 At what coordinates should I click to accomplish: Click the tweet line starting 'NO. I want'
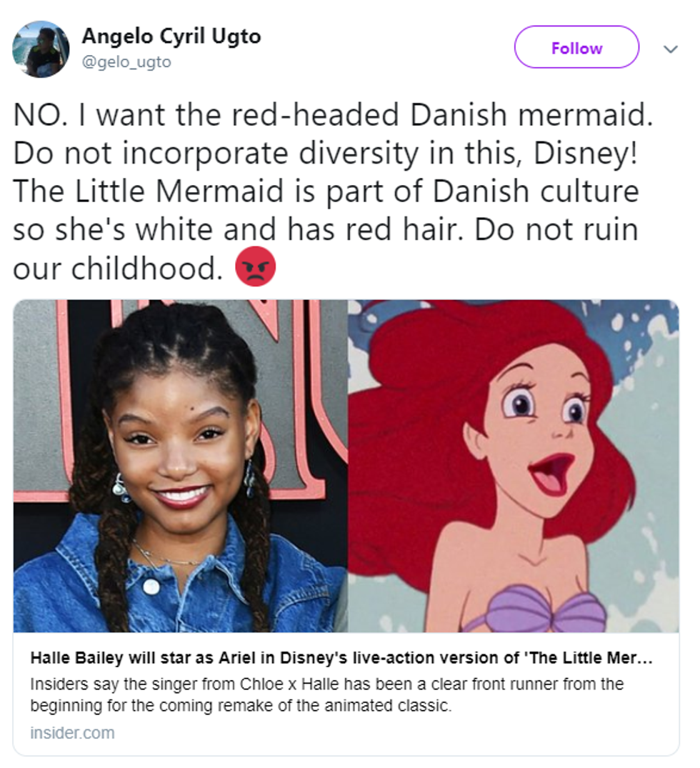pyautogui.click(x=334, y=115)
